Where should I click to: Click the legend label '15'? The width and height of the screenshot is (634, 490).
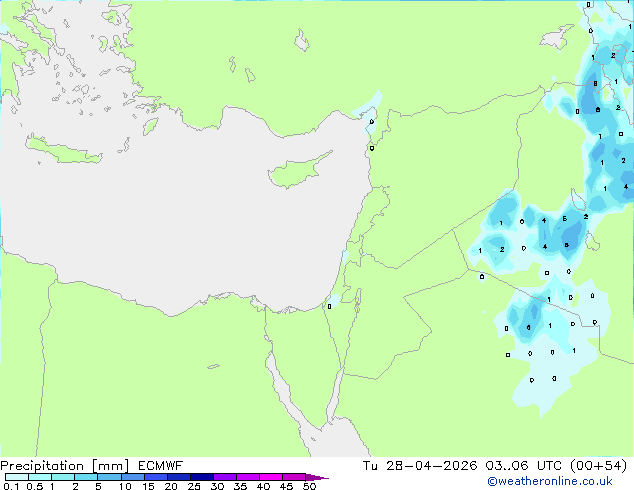(148, 486)
